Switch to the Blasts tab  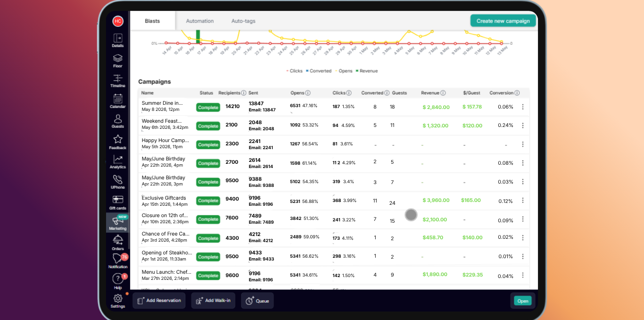[152, 21]
